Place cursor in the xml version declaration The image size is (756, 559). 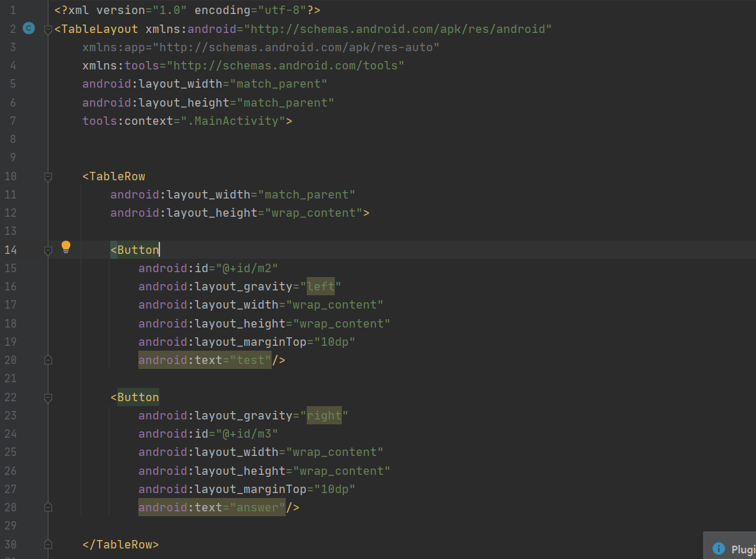(187, 10)
